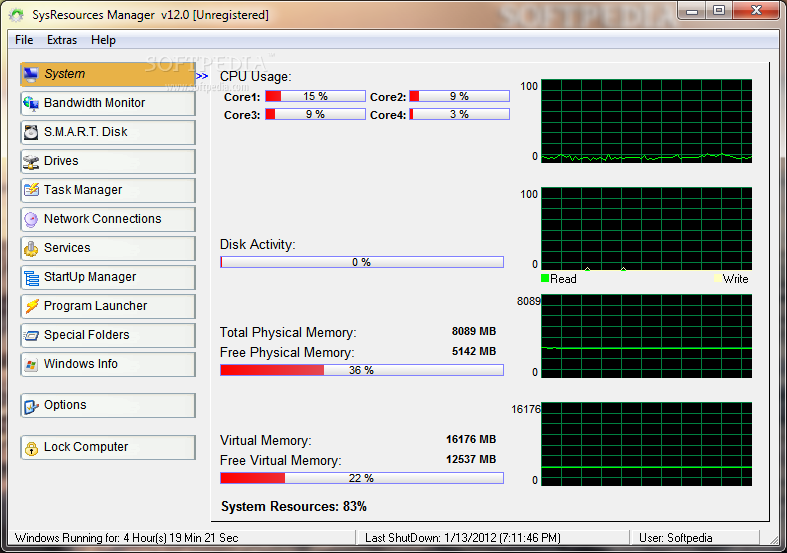This screenshot has height=553, width=787.
Task: Open the Services section
Action: 108,248
